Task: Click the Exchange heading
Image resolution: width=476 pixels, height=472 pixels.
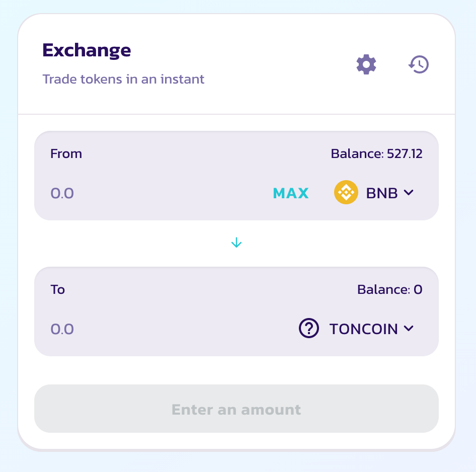Action: tap(87, 50)
